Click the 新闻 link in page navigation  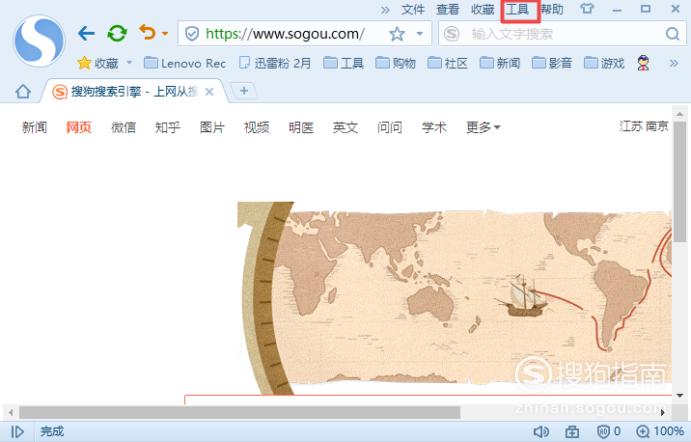point(34,127)
